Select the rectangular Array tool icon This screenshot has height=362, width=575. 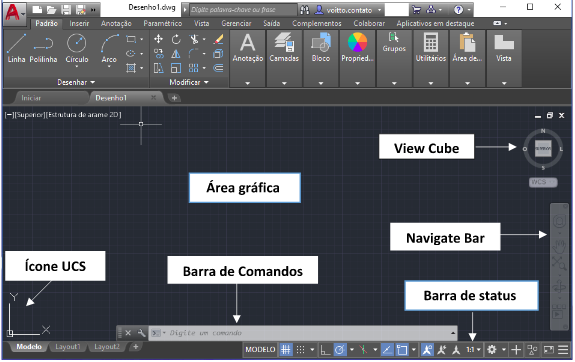(x=194, y=68)
